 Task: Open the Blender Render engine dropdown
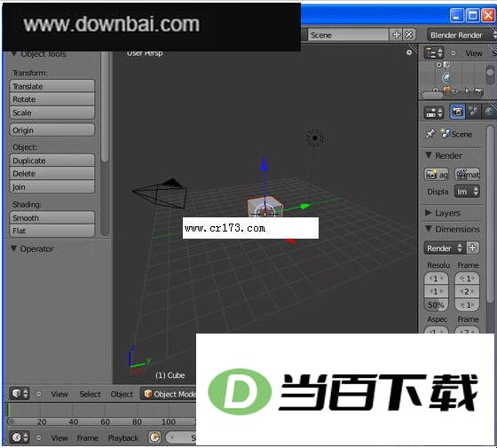(x=461, y=35)
